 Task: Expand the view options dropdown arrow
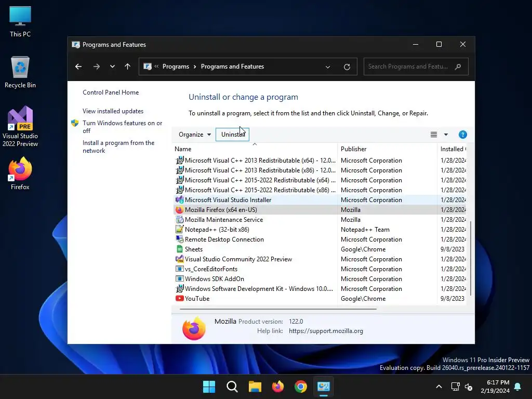pos(446,135)
